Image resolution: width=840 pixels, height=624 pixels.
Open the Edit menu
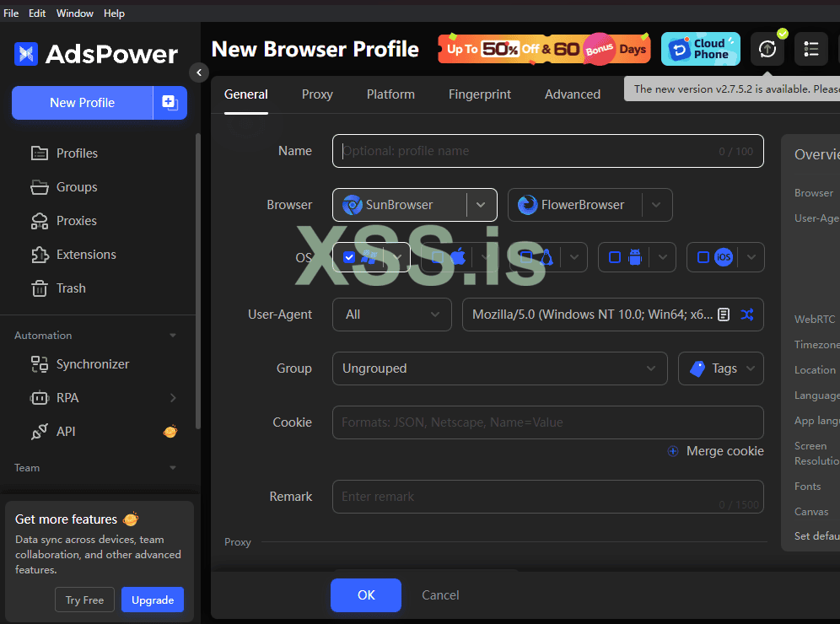[x=37, y=13]
